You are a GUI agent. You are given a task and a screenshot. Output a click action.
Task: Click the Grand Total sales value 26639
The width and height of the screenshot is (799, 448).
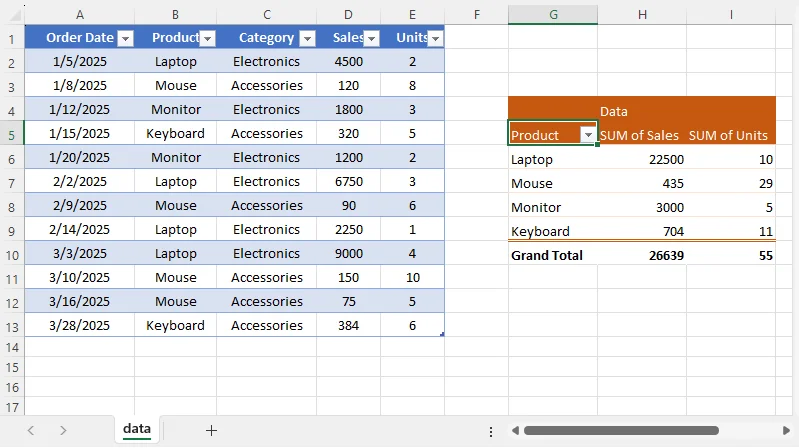pos(642,255)
